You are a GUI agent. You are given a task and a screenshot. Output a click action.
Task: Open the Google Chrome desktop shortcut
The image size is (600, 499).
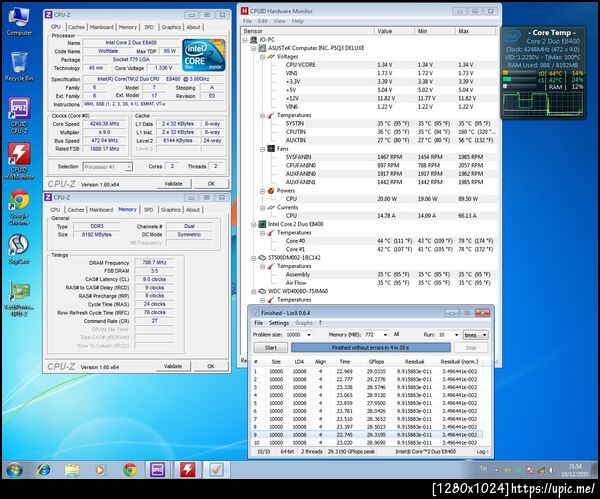click(x=19, y=207)
